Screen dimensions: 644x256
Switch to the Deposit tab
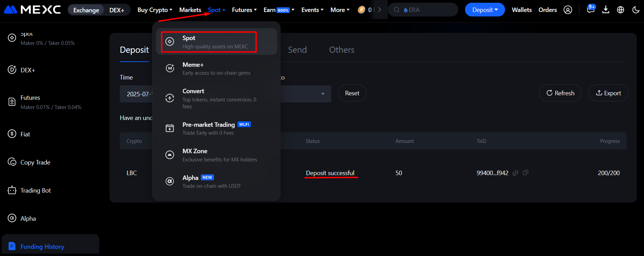tap(134, 50)
